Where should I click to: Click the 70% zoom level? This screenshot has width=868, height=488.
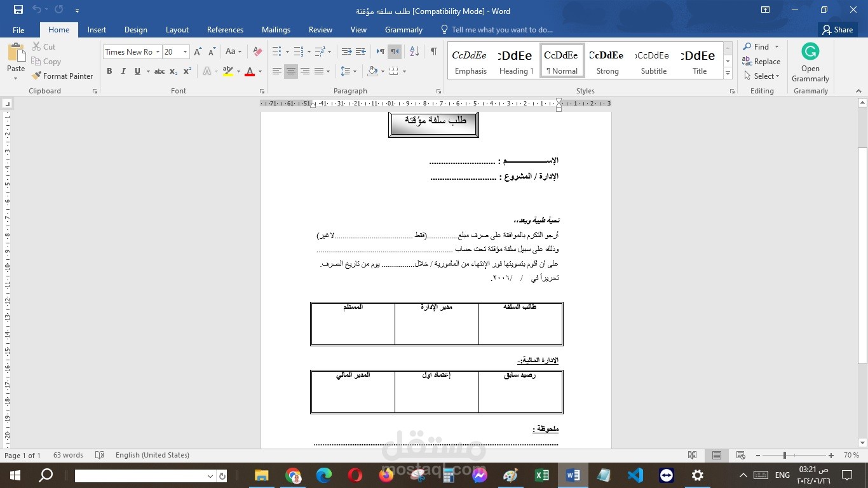pyautogui.click(x=851, y=456)
